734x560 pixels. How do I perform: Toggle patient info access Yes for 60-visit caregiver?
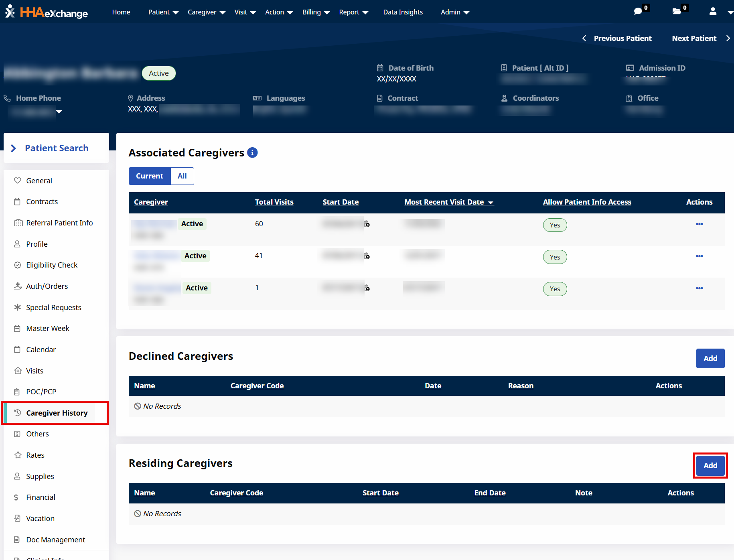point(555,225)
